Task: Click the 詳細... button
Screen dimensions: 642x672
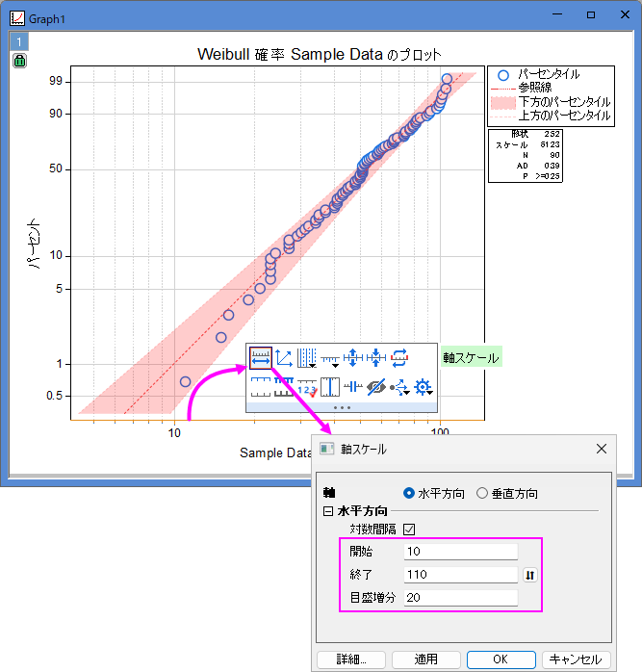Action: coord(351,659)
